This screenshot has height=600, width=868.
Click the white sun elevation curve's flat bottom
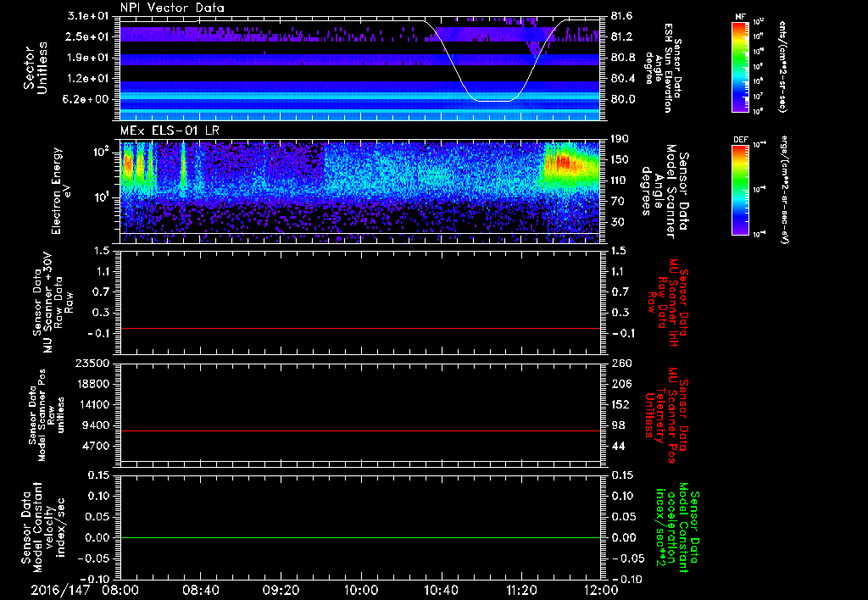(x=494, y=101)
